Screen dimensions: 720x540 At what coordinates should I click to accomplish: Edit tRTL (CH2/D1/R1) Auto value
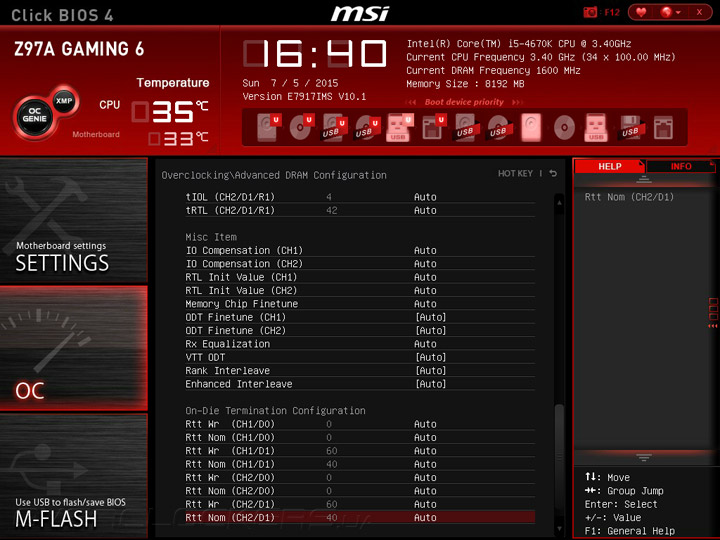tap(425, 210)
